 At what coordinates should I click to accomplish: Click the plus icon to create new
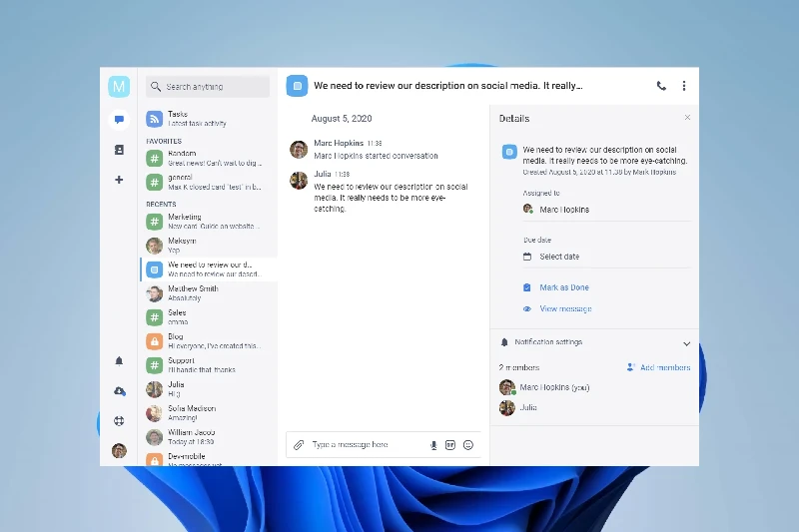119,180
